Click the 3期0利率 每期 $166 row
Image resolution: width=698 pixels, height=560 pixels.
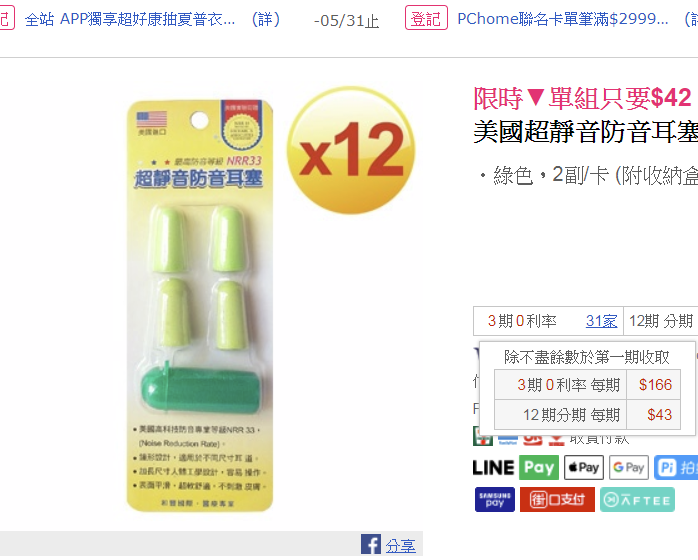pyautogui.click(x=587, y=384)
